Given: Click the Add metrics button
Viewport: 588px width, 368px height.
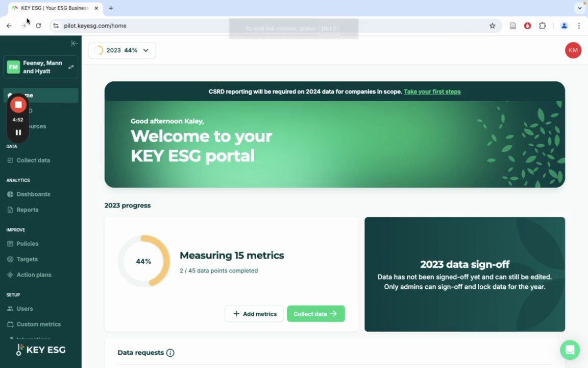Looking at the screenshot, I should [254, 313].
